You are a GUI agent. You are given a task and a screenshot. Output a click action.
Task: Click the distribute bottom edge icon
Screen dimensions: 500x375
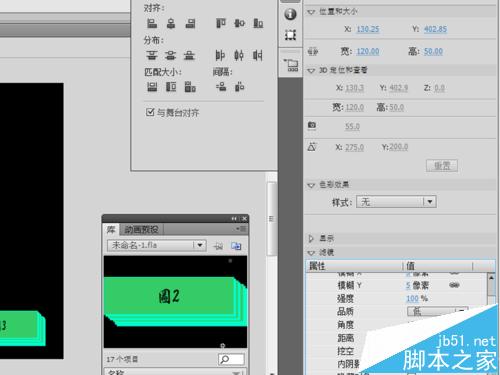(189, 55)
